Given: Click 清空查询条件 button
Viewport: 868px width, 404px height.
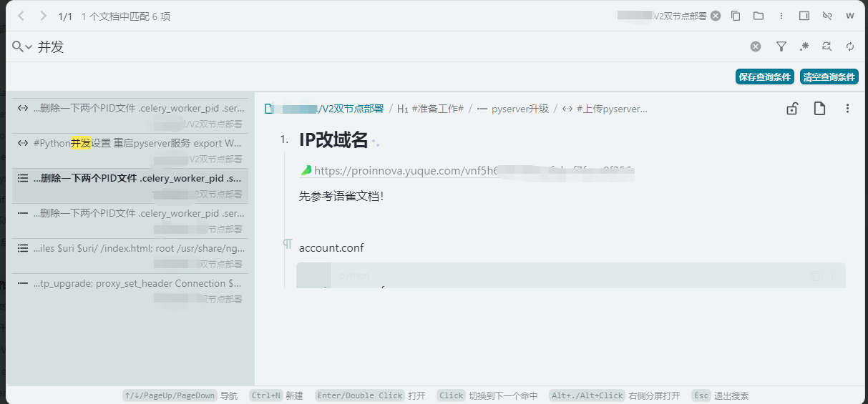Looking at the screenshot, I should 829,77.
